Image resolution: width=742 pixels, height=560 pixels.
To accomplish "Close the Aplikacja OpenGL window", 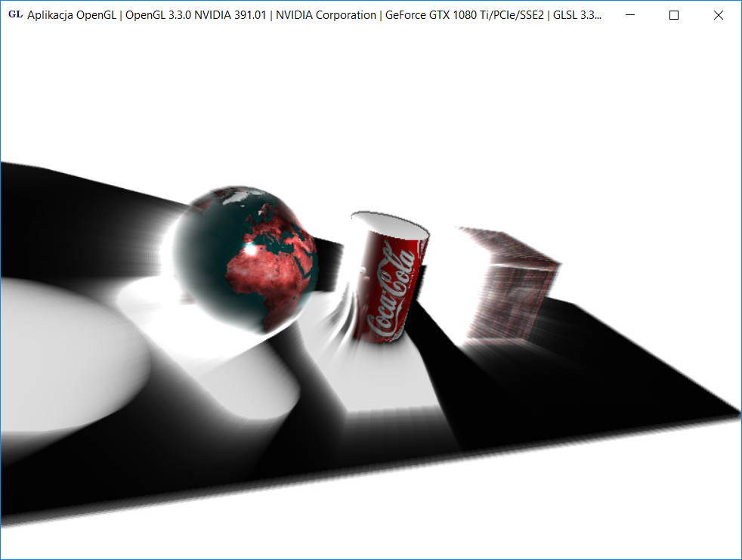I will click(719, 15).
